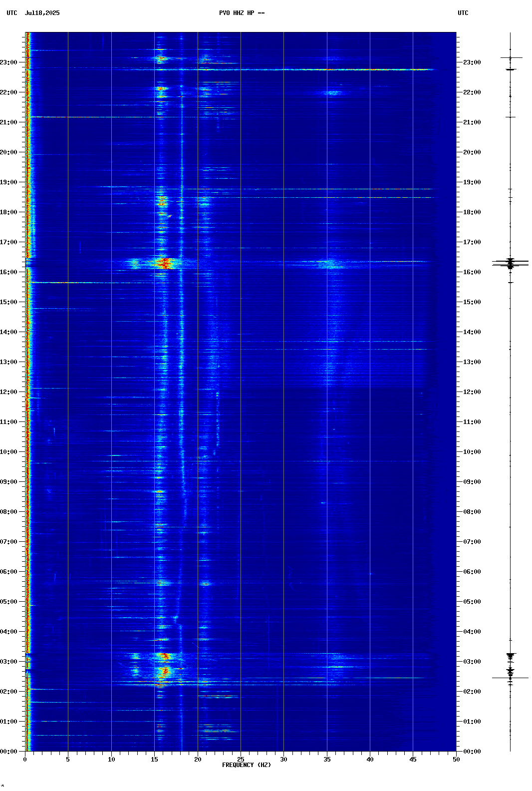Click the 5 Hz frequency tick label
Viewport: 532px width, 791px height.
click(68, 760)
